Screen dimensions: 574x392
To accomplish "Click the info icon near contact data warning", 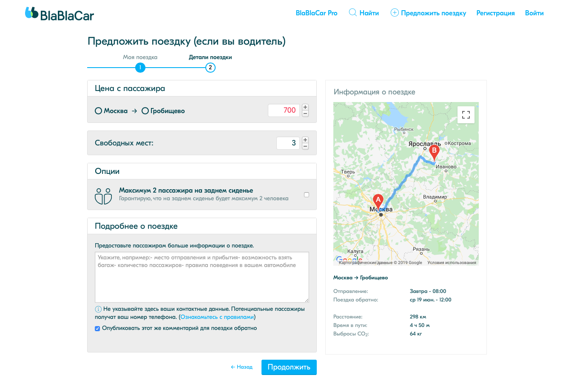I will [98, 309].
